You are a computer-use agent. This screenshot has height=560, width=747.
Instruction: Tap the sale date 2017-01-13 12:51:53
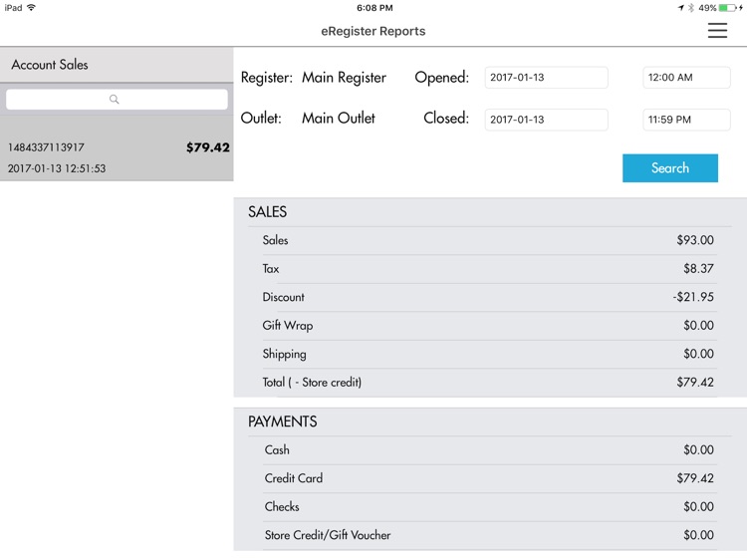57,168
